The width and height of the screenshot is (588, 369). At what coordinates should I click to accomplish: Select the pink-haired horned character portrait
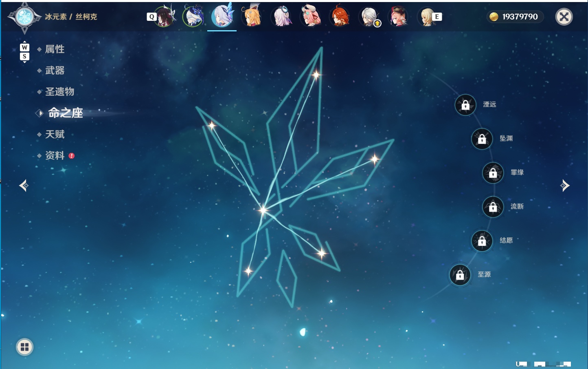tap(311, 16)
